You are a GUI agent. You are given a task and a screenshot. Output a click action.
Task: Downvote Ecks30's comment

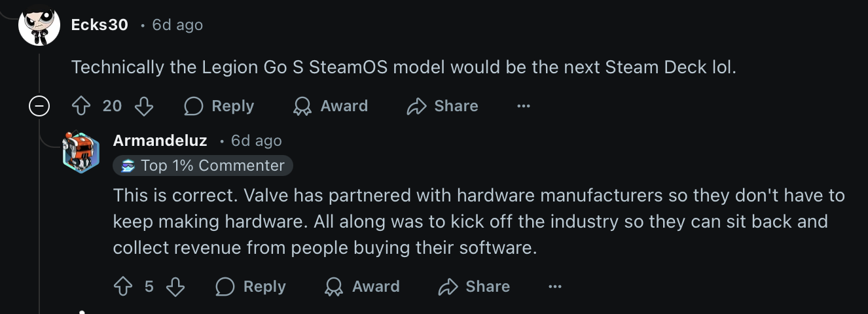coord(143,106)
